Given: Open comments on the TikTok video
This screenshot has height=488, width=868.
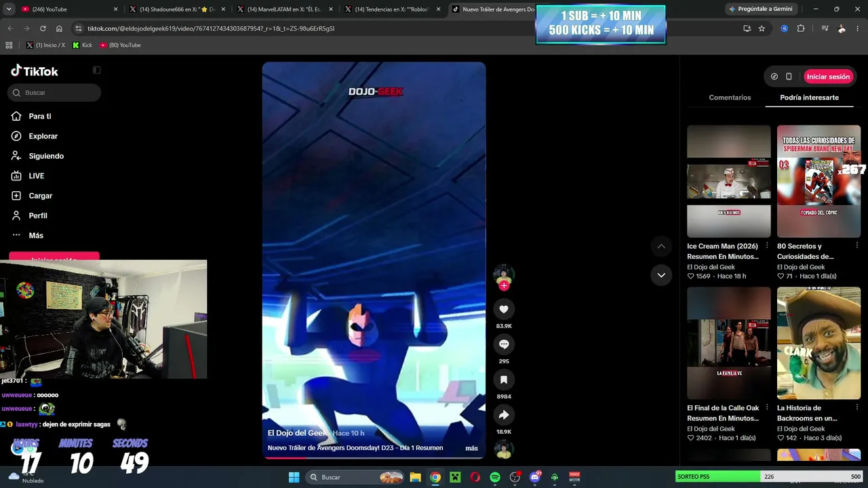Looking at the screenshot, I should click(504, 344).
